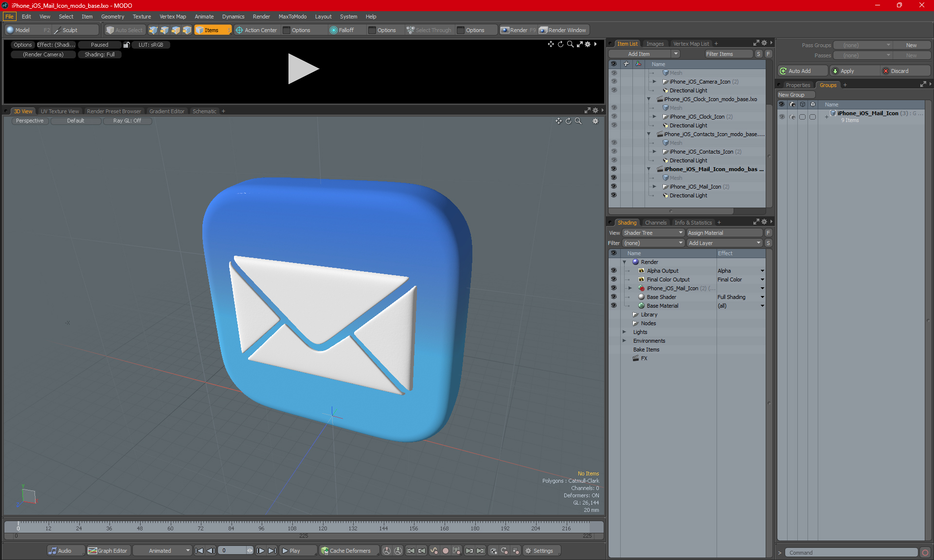The width and height of the screenshot is (934, 560).
Task: Open Item List panel gear settings
Action: point(764,43)
